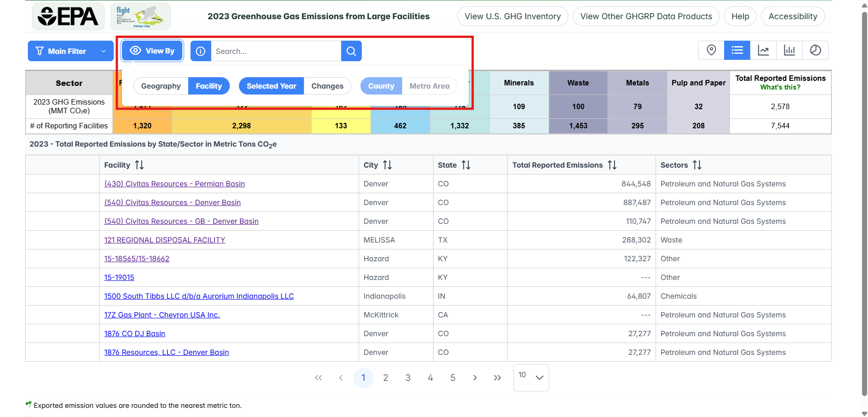Click the search magnifier icon
Screen dimensions: 868x417
351,51
